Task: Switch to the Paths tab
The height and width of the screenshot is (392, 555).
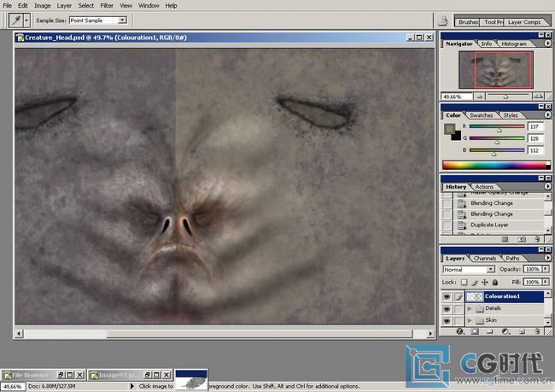Action: click(512, 258)
